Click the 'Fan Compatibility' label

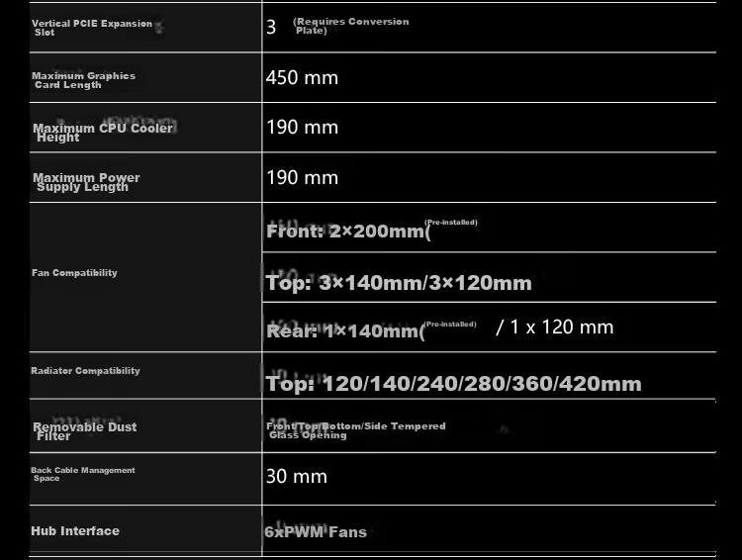[x=74, y=273]
